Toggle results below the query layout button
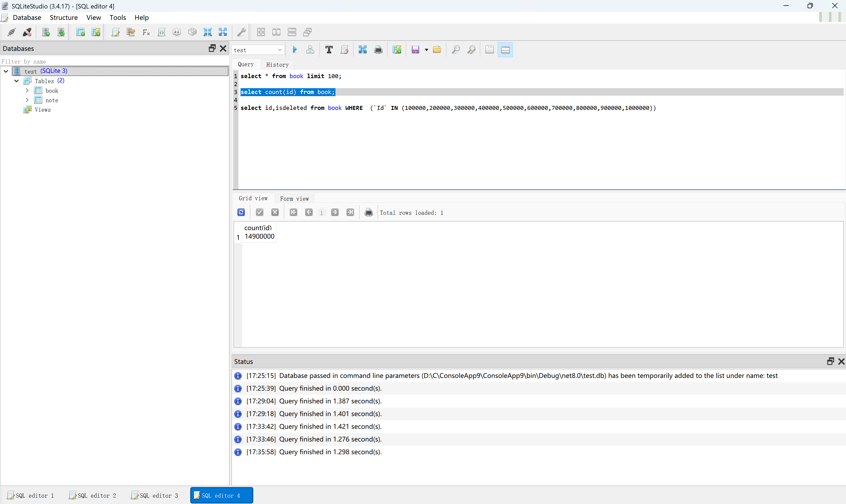Image resolution: width=846 pixels, height=504 pixels. click(505, 50)
